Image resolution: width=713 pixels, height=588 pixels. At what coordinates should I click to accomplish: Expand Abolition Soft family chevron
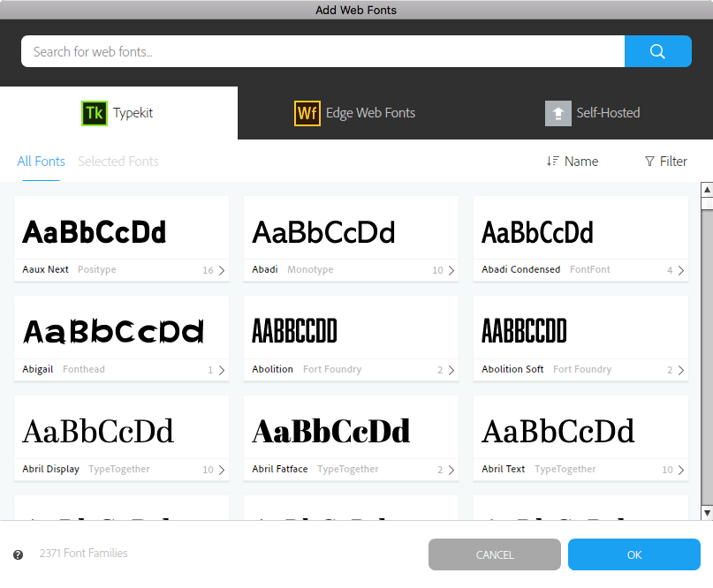click(680, 370)
